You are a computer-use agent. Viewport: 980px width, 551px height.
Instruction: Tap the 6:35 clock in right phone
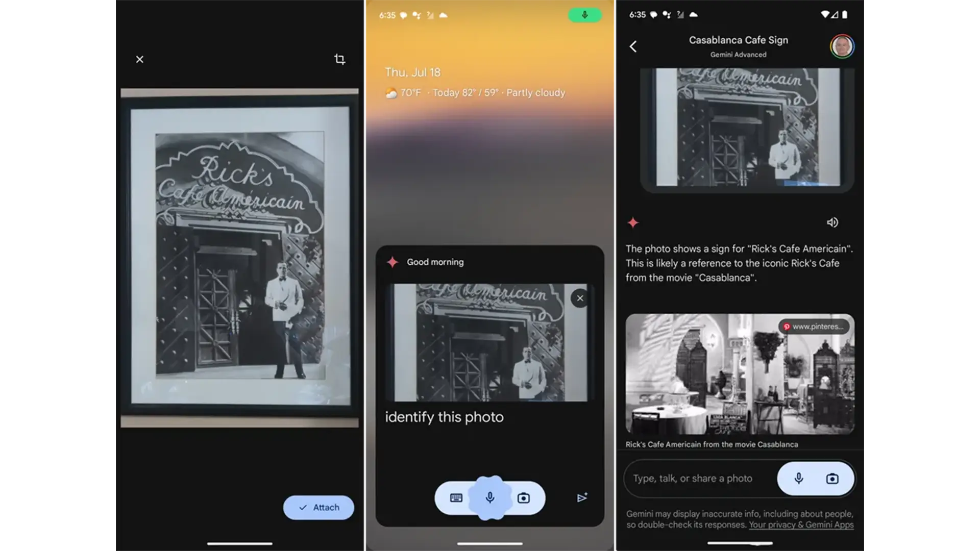click(638, 15)
